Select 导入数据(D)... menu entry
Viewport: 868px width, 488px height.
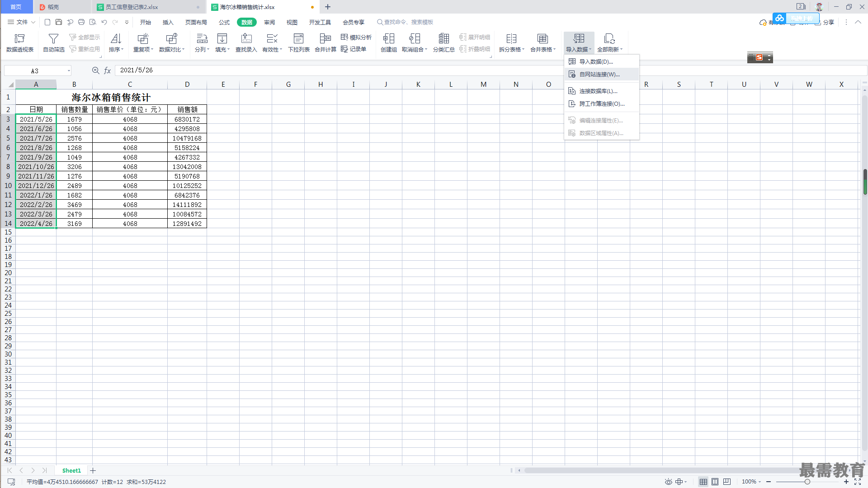coord(602,62)
